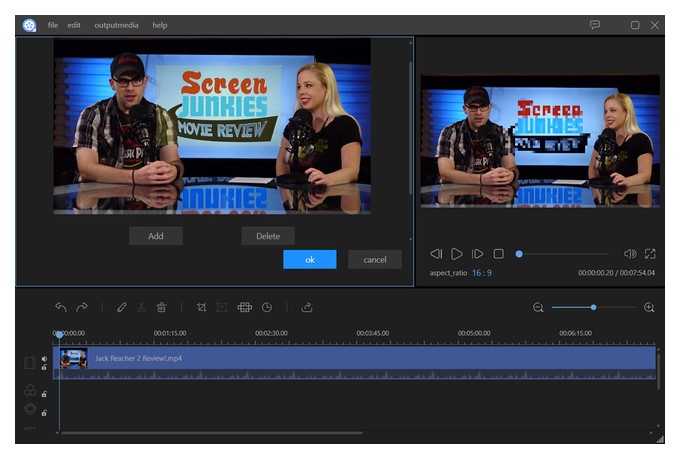Click the timeline horizontal scrollbar

point(212,433)
